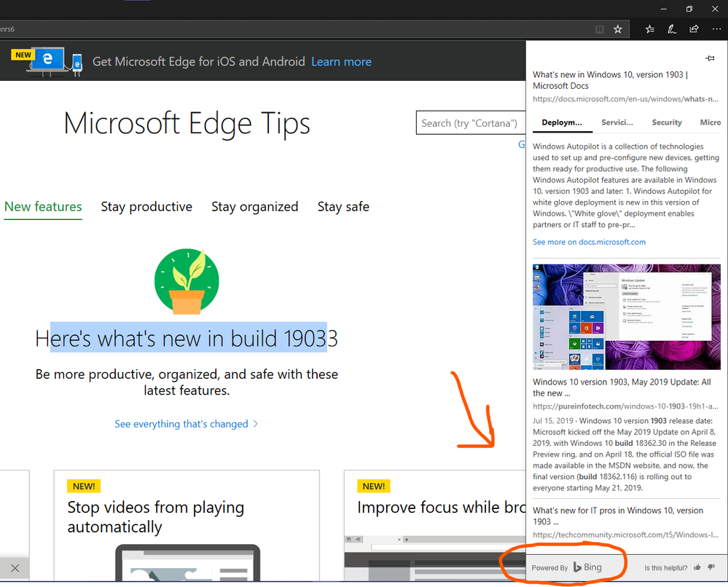Click Is this helpful? text
The height and width of the screenshot is (587, 728).
(666, 567)
